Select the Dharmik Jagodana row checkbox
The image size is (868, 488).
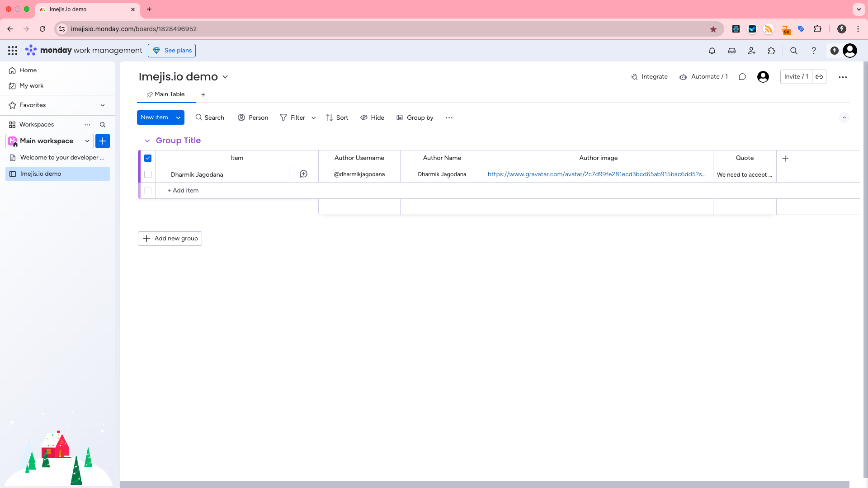pos(148,174)
